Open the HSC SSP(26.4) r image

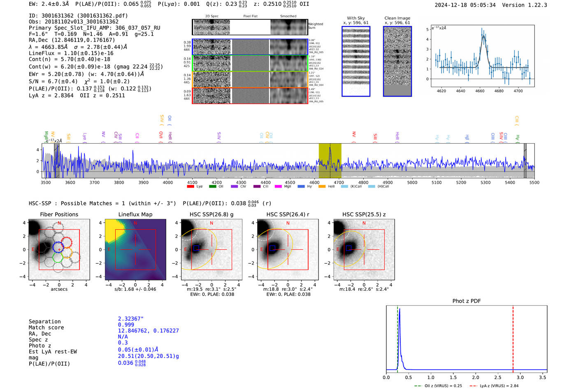[x=288, y=249]
